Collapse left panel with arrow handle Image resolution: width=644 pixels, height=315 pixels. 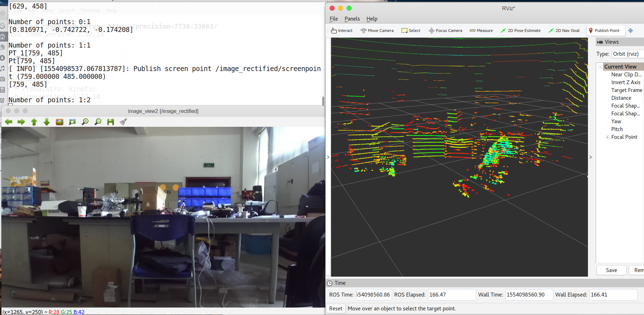click(x=328, y=157)
